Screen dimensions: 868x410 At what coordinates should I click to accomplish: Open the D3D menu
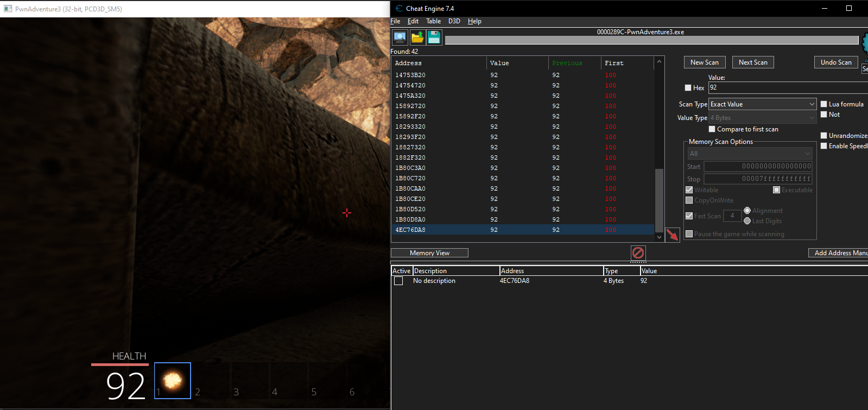click(x=454, y=21)
